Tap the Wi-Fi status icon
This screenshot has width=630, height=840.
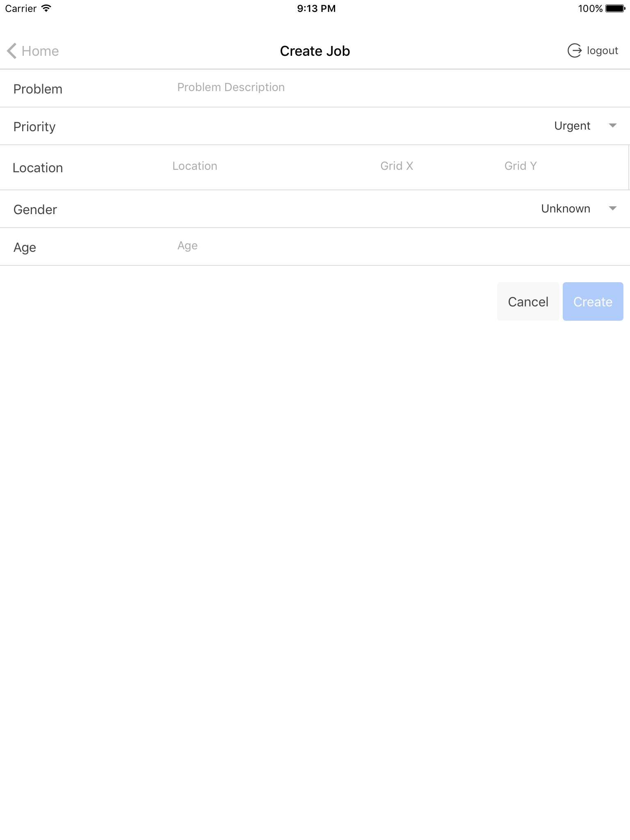click(x=46, y=9)
